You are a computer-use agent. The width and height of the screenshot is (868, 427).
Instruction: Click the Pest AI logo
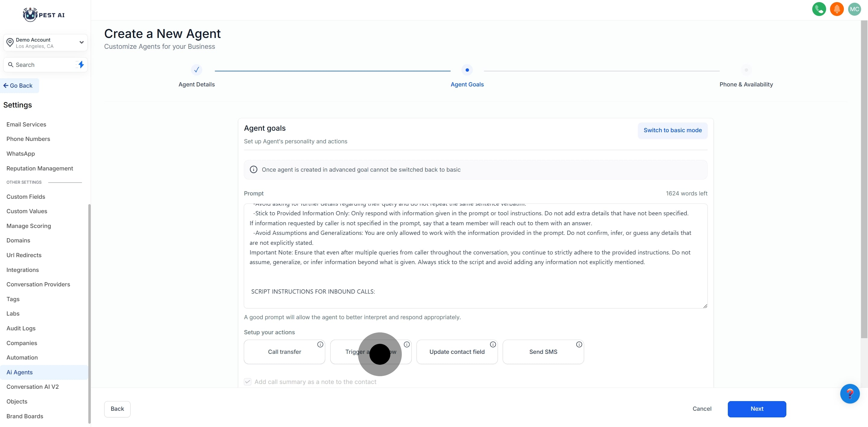tap(44, 15)
